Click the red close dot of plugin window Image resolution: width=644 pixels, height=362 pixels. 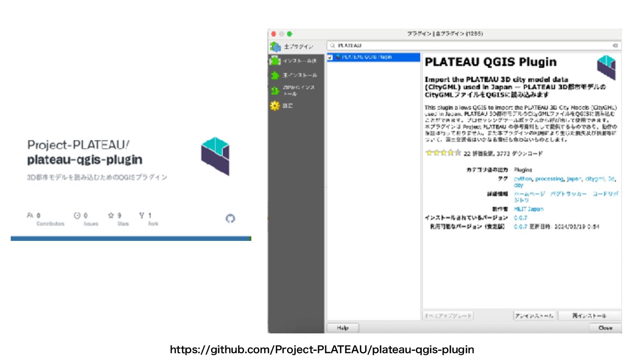[x=274, y=34]
